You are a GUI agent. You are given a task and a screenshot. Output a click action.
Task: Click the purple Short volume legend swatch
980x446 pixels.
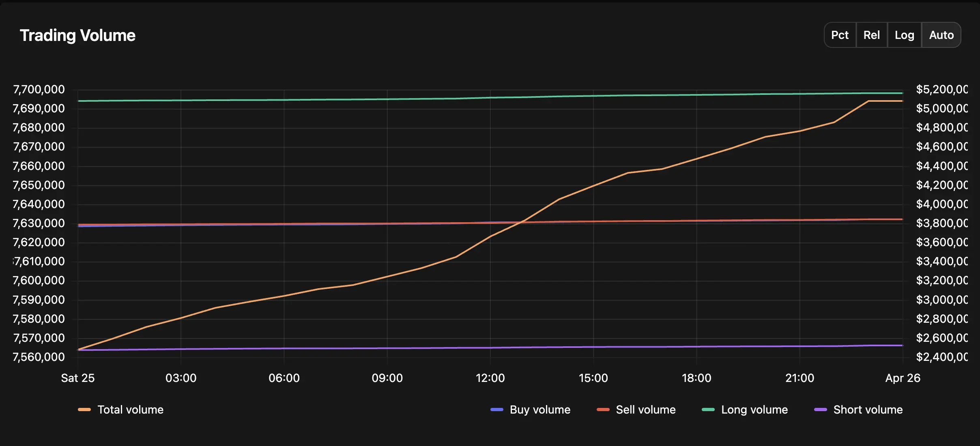point(821,410)
